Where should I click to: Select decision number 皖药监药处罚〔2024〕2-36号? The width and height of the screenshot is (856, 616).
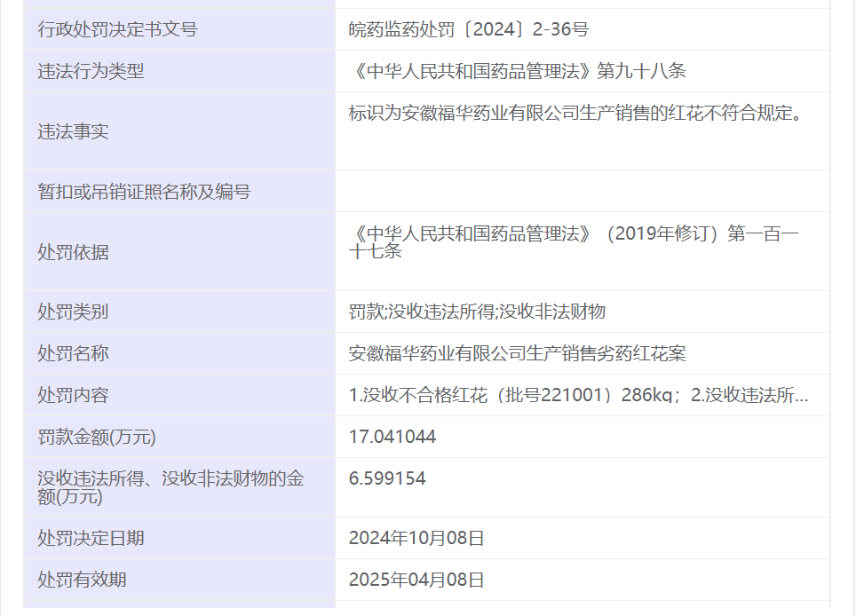click(469, 29)
